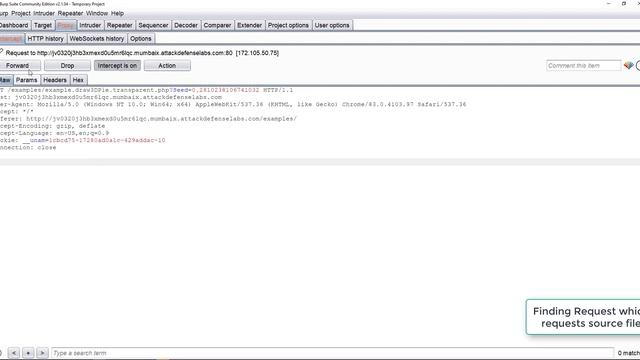Click the next search match arrow button
The image size is (640, 360).
tap(42, 353)
